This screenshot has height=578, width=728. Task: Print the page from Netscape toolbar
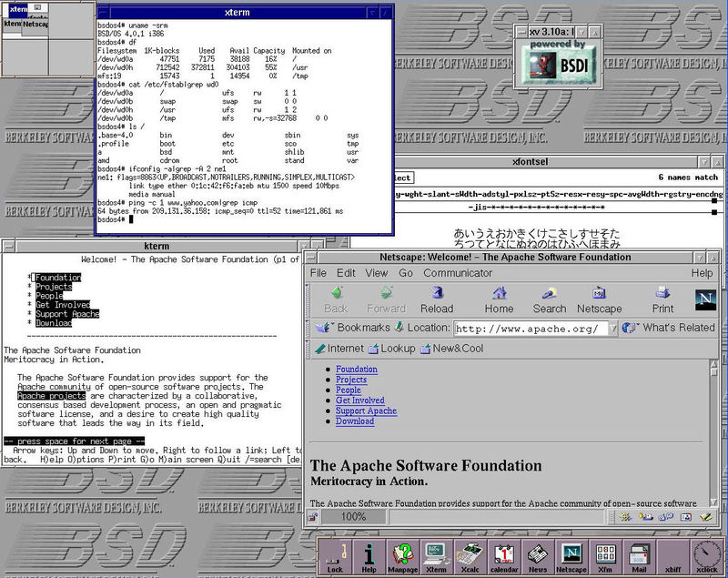662,299
